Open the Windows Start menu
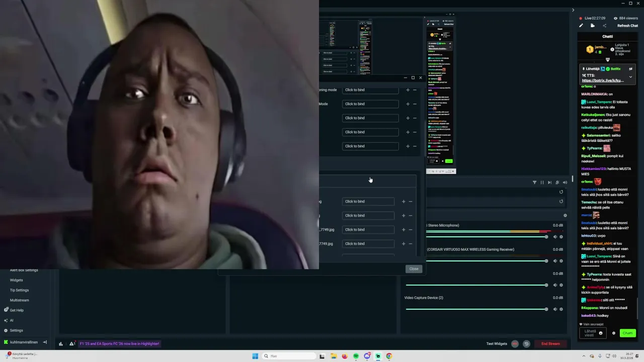This screenshot has width=644, height=362. click(255, 356)
